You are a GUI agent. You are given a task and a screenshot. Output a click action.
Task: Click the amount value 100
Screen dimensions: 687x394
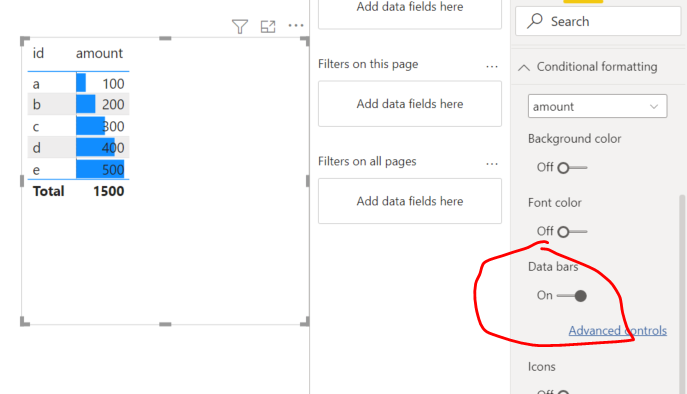coord(113,84)
